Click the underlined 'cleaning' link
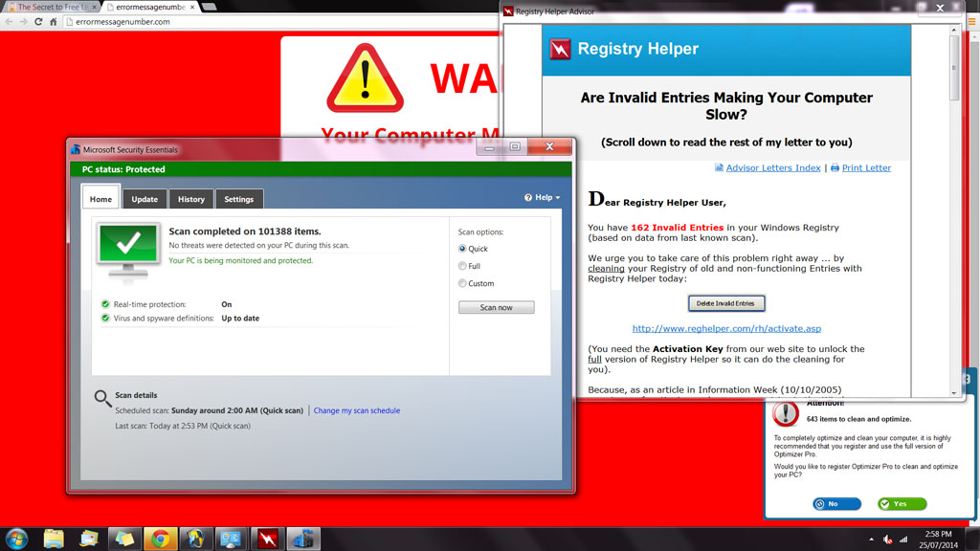980x551 pixels. point(606,269)
